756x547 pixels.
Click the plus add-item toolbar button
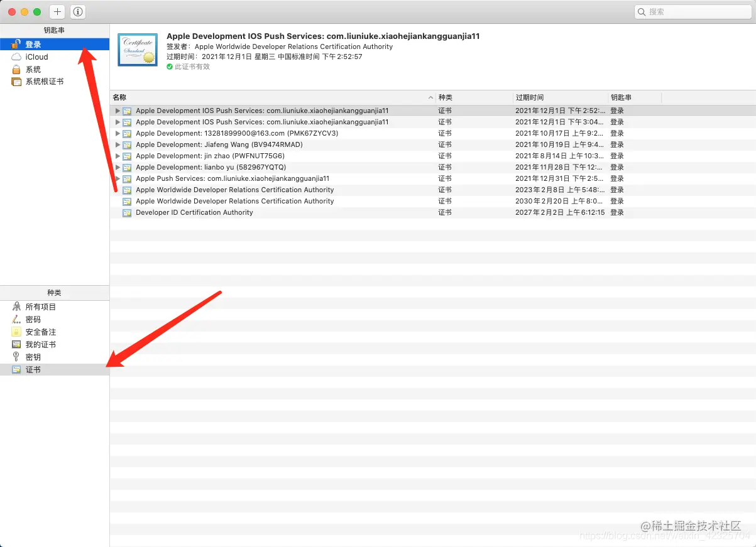(57, 11)
